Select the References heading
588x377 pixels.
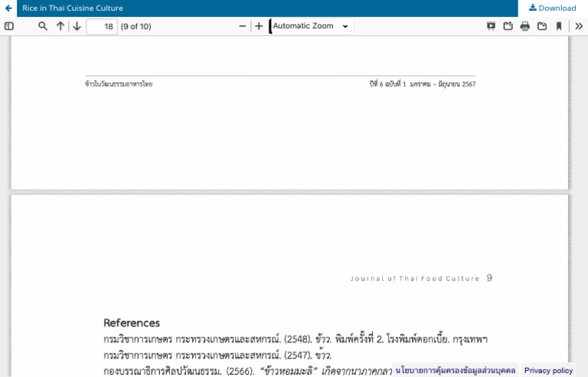tap(132, 323)
